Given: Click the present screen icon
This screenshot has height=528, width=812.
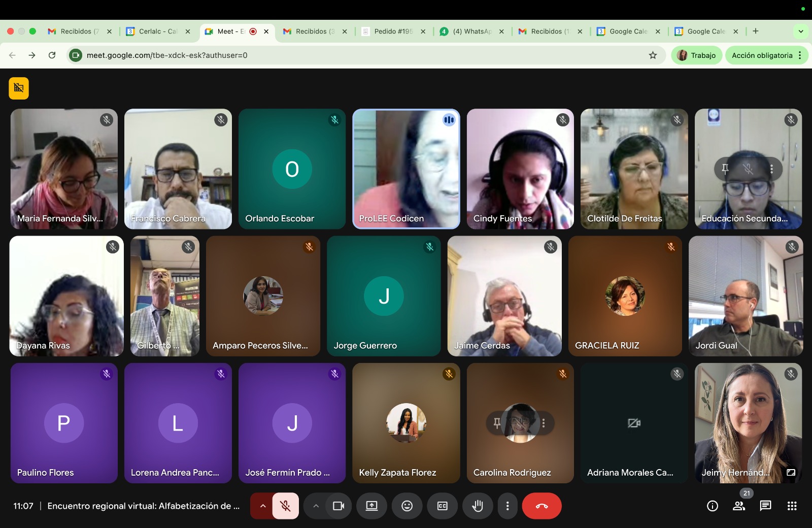Looking at the screenshot, I should click(x=371, y=506).
